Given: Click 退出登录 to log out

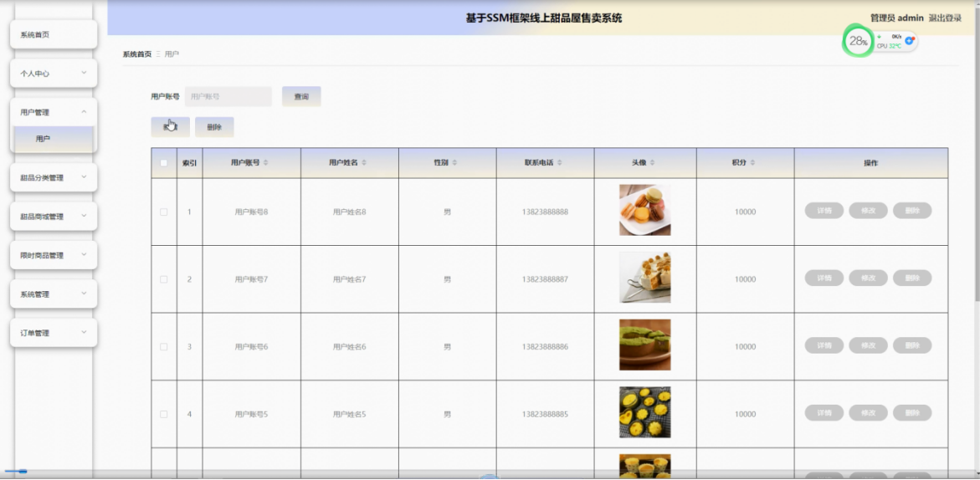Looking at the screenshot, I should tap(945, 18).
